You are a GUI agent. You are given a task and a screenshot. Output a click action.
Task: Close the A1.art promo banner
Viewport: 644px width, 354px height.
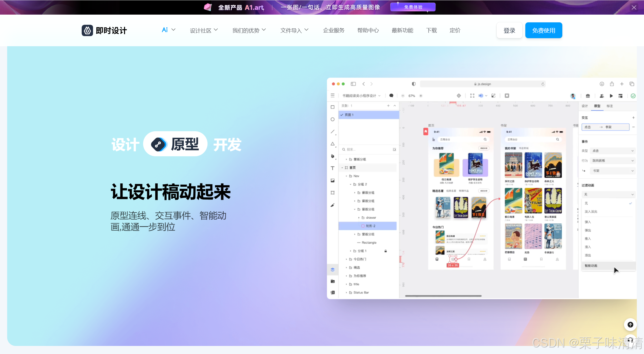click(634, 7)
